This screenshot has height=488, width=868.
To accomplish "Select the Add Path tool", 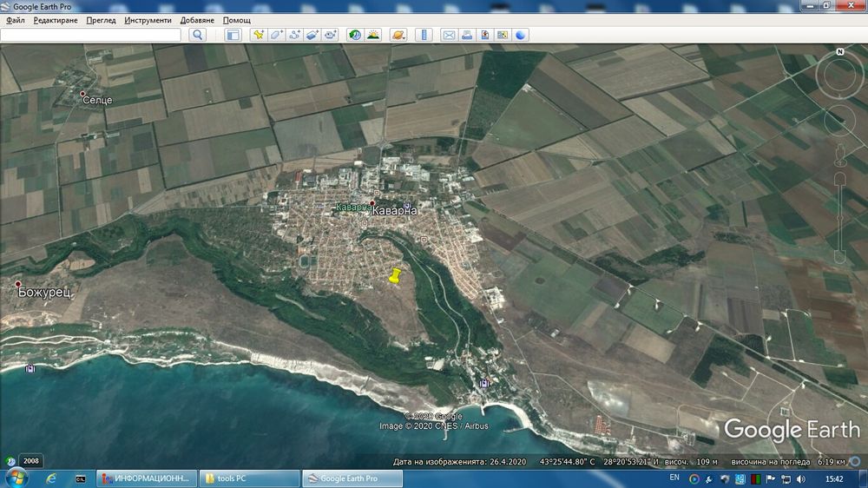I will click(294, 35).
